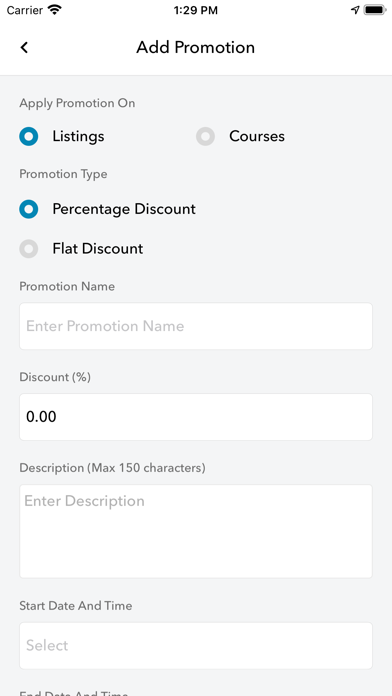Tap the Promotion Type section label
This screenshot has width=392, height=696.
point(63,174)
